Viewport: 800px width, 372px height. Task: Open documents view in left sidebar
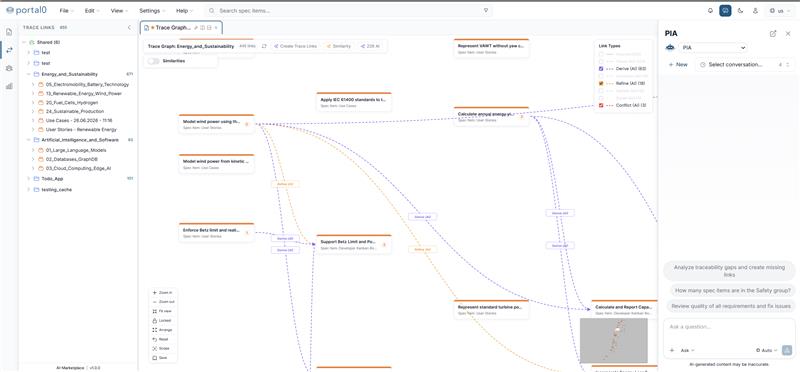coord(9,32)
